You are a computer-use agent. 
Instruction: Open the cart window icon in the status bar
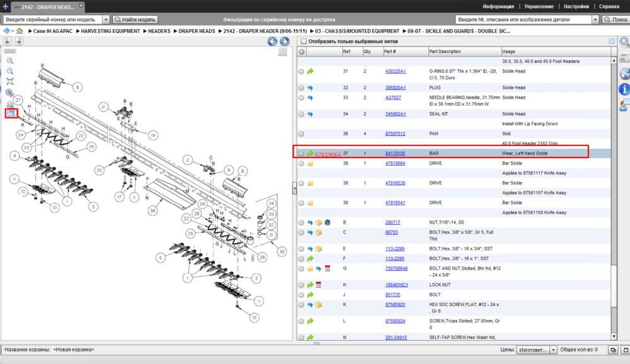pos(613,350)
